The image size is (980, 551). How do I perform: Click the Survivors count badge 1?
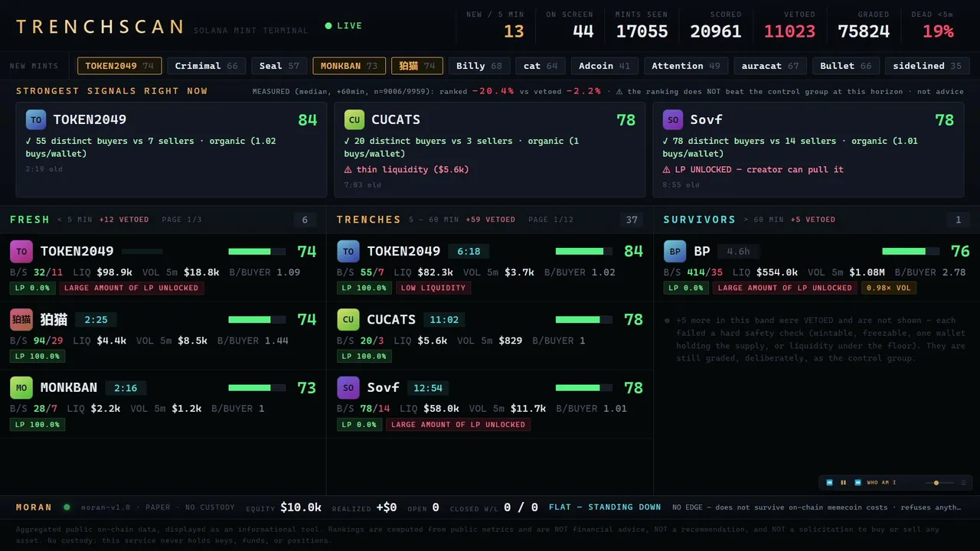[x=958, y=220]
